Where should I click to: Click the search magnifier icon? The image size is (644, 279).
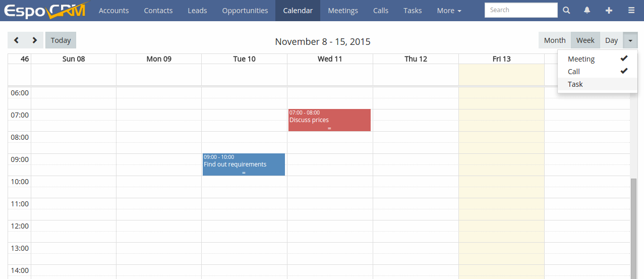coord(566,10)
